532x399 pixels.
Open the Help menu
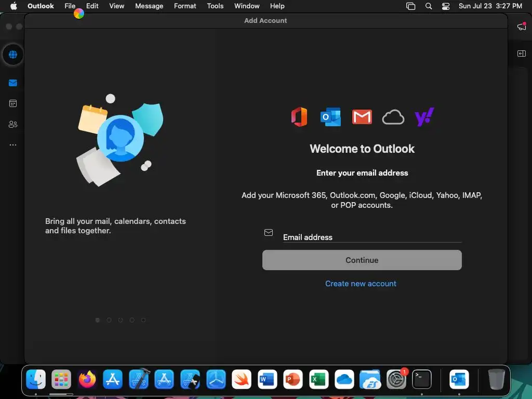click(277, 6)
